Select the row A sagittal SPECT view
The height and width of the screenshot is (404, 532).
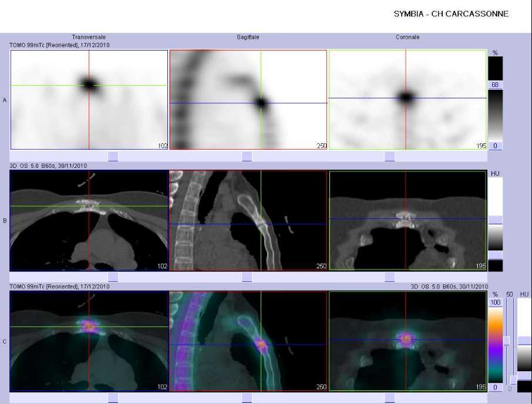(x=248, y=100)
